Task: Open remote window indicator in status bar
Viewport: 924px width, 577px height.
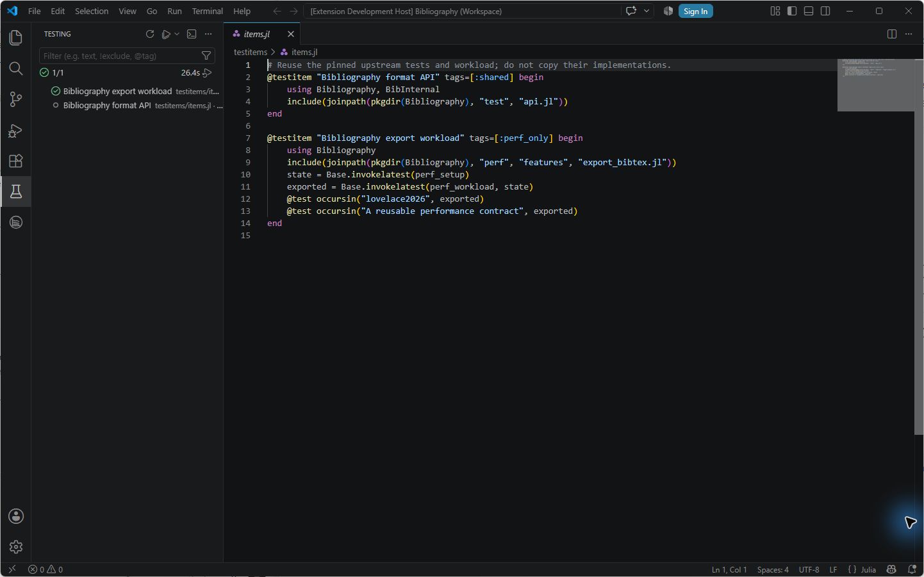Action: click(x=12, y=569)
